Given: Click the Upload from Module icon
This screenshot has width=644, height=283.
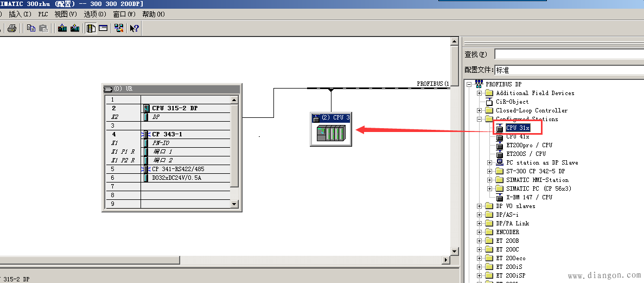Looking at the screenshot, I should (x=75, y=28).
